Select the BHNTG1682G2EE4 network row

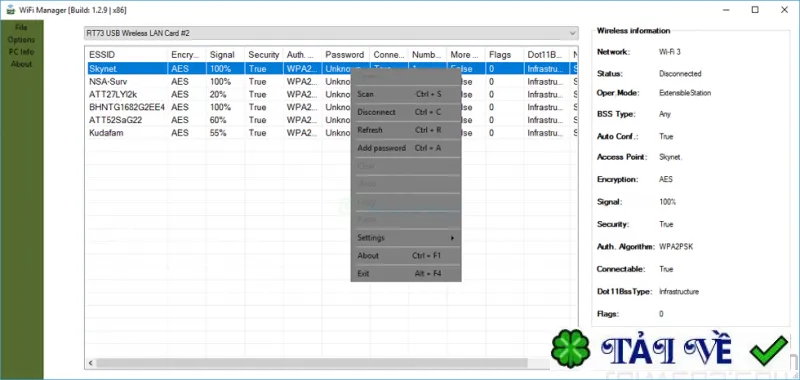(x=332, y=107)
